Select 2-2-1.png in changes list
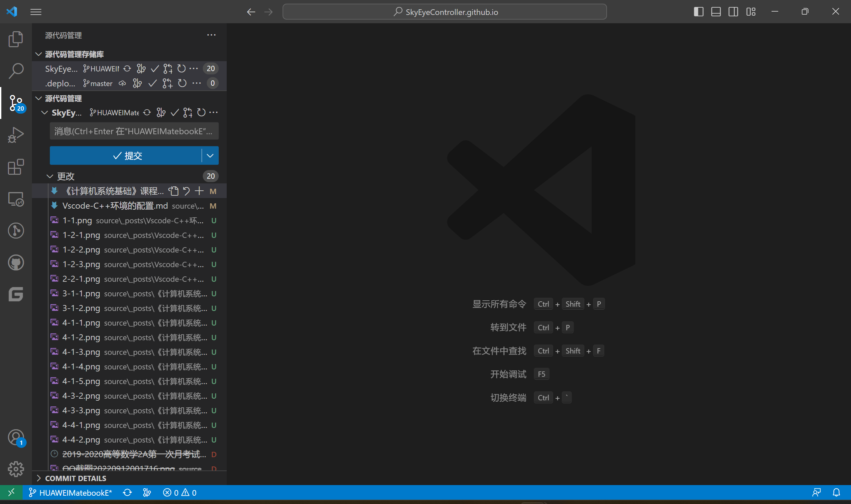This screenshot has height=504, width=851. pos(129,279)
